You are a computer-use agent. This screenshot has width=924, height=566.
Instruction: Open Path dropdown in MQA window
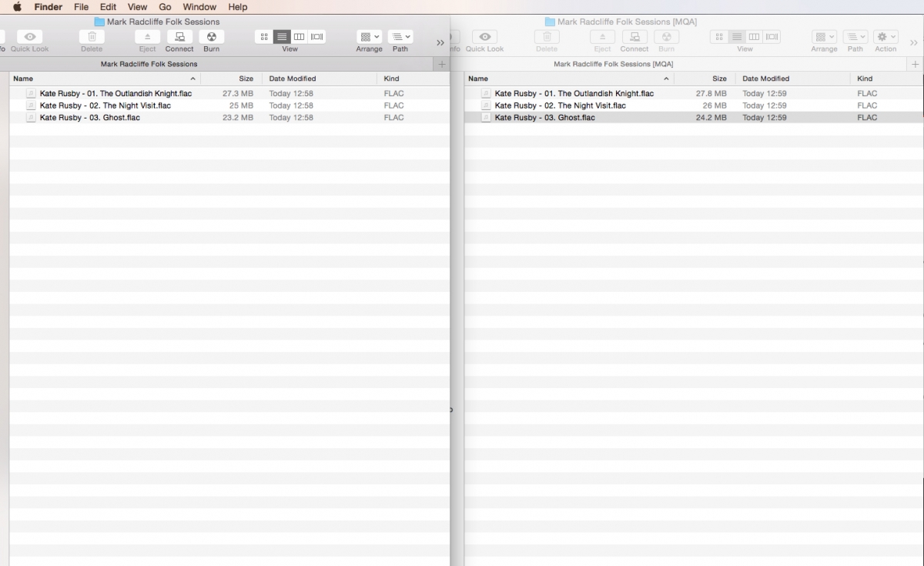point(855,36)
